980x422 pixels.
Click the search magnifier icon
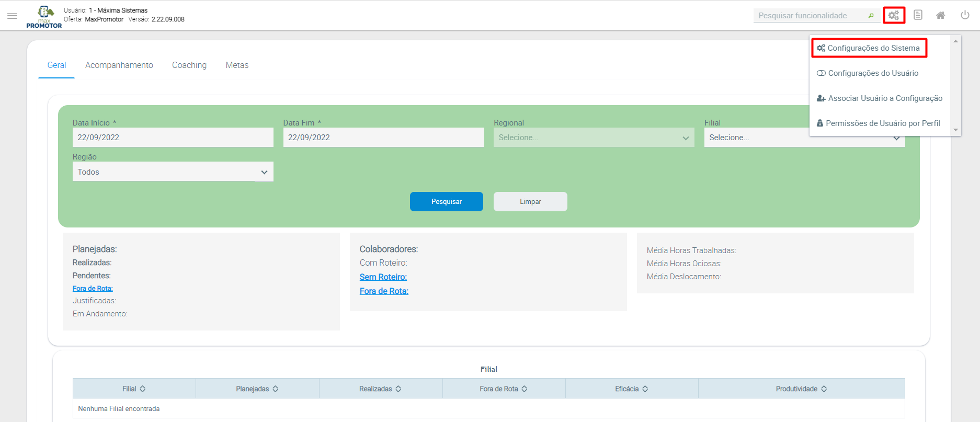[x=871, y=16]
